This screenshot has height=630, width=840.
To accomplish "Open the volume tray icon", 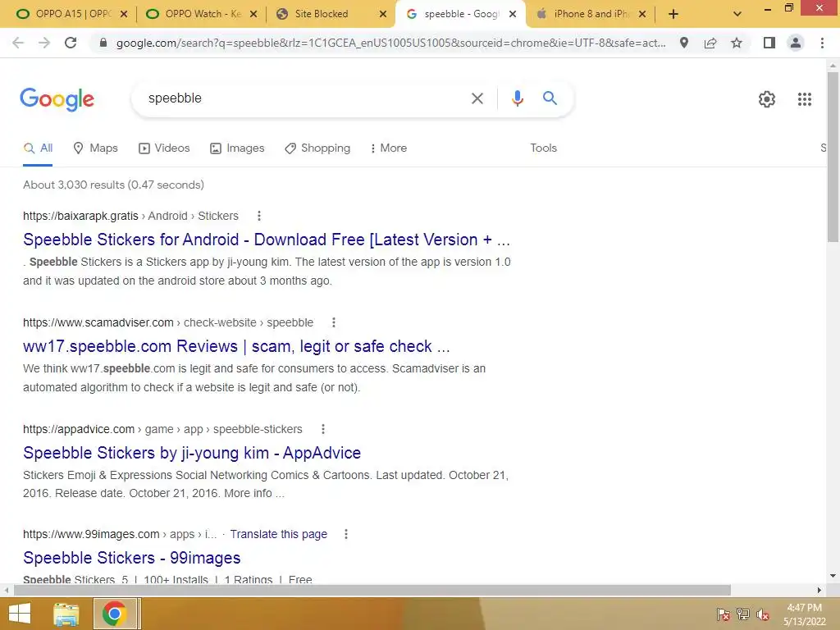I will (763, 614).
